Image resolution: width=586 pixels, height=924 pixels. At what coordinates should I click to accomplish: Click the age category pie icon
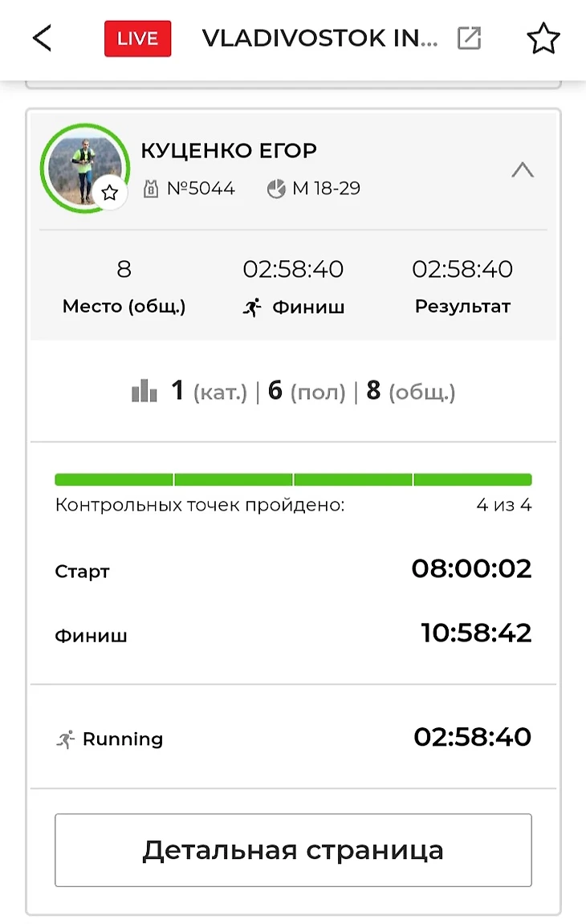click(x=276, y=189)
